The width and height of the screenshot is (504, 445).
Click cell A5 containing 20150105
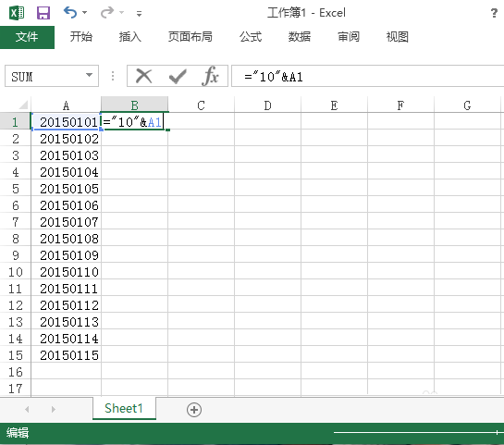[67, 189]
